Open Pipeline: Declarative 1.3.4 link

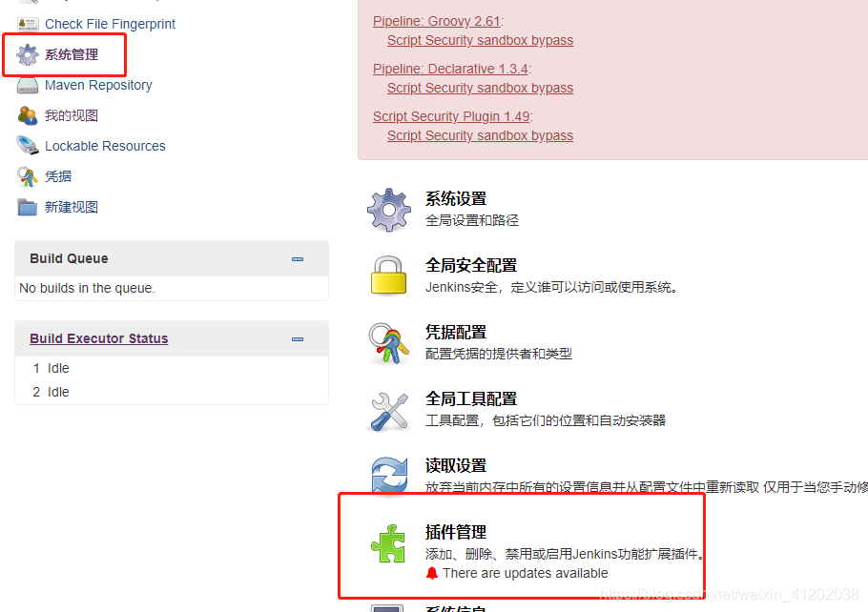pos(450,69)
